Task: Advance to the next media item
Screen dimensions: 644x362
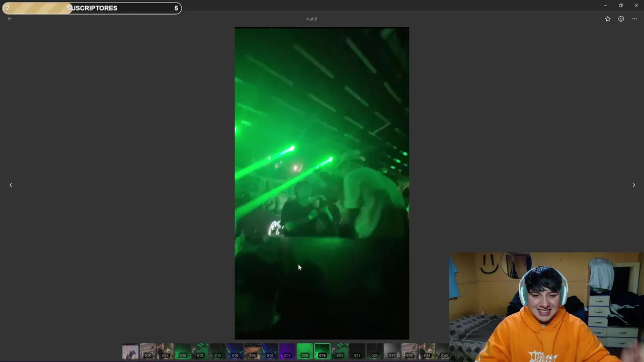Action: coord(633,185)
